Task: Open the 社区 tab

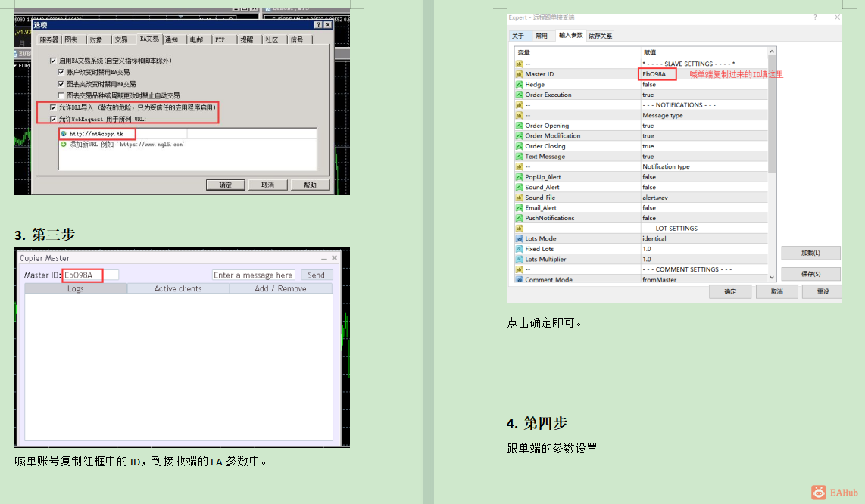Action: (272, 39)
